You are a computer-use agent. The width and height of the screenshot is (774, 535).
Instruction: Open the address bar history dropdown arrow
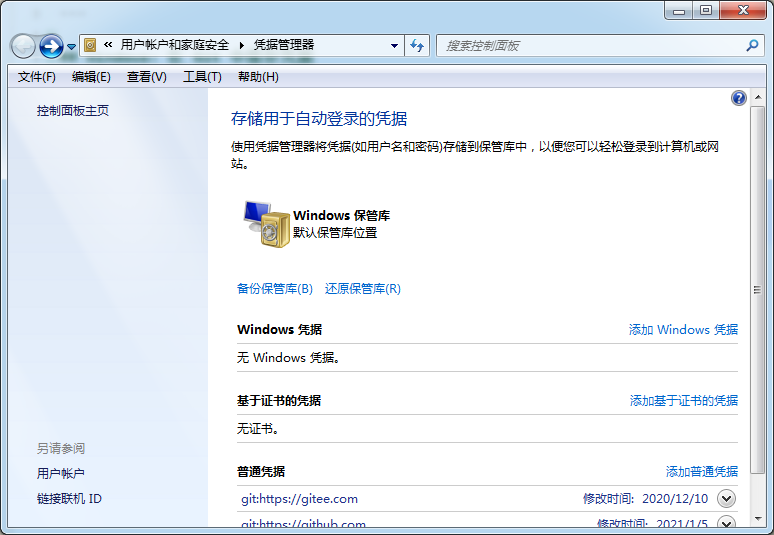pos(394,45)
